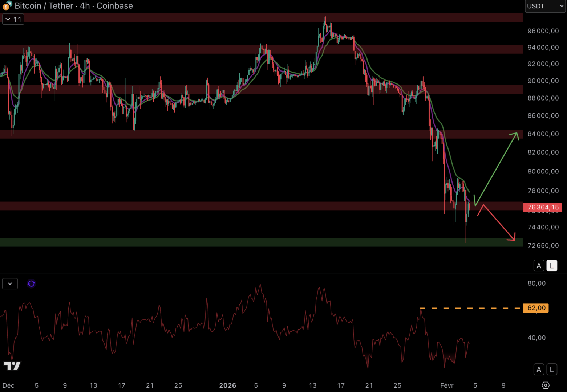The width and height of the screenshot is (567, 392).
Task: Click the purple refresh icon in RSI pane
Action: 31,283
